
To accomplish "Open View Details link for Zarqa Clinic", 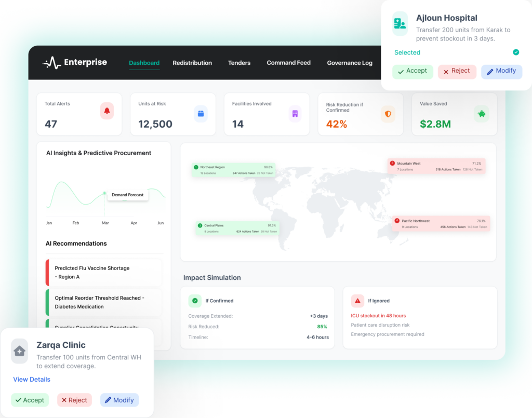I will point(32,379).
